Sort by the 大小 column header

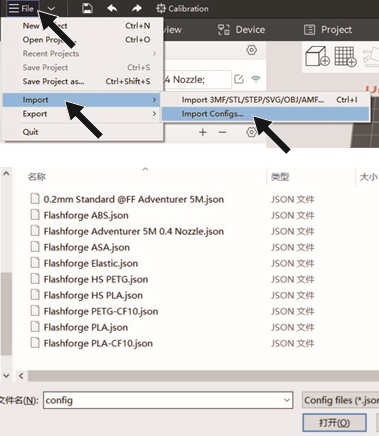(x=368, y=177)
